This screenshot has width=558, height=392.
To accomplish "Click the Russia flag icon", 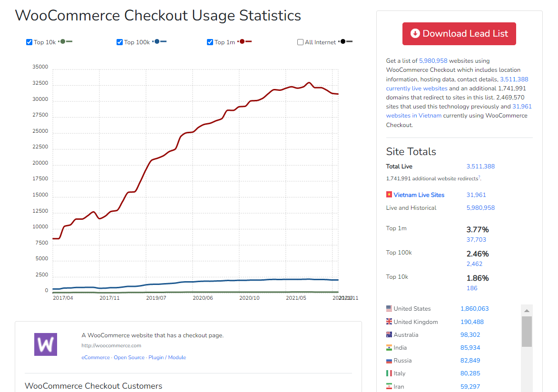I will [389, 360].
